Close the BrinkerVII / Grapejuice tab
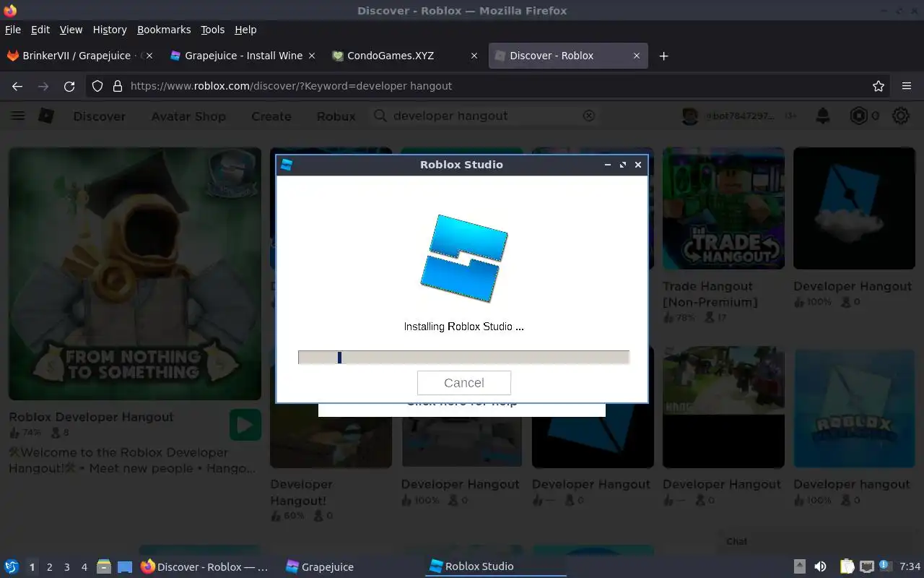Viewport: 924px width, 578px height. (149, 56)
